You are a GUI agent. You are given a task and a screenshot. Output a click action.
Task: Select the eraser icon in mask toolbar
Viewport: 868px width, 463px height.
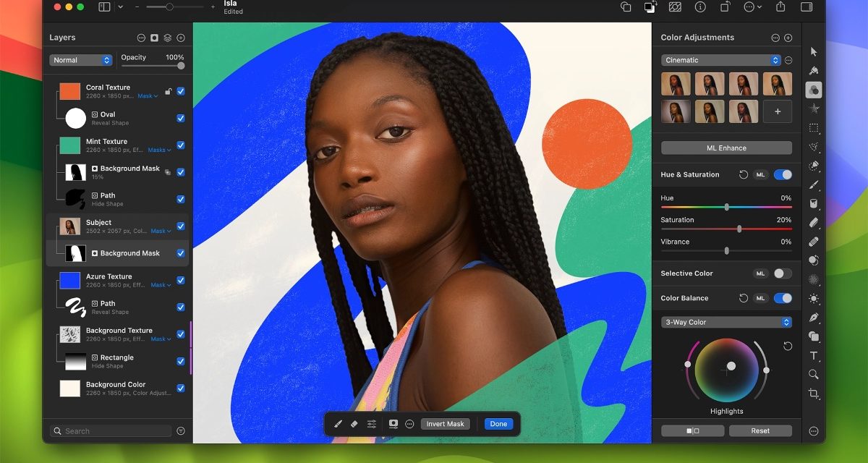click(354, 424)
